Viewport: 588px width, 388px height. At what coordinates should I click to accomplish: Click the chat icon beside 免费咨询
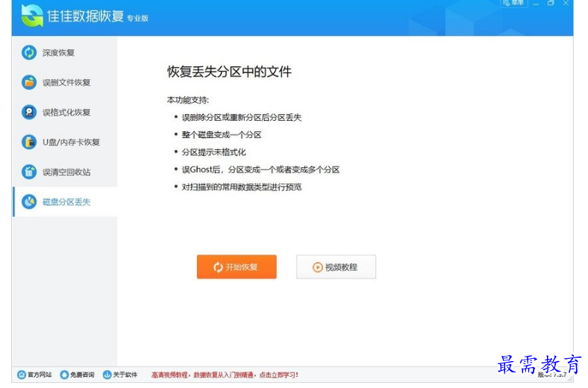click(64, 375)
